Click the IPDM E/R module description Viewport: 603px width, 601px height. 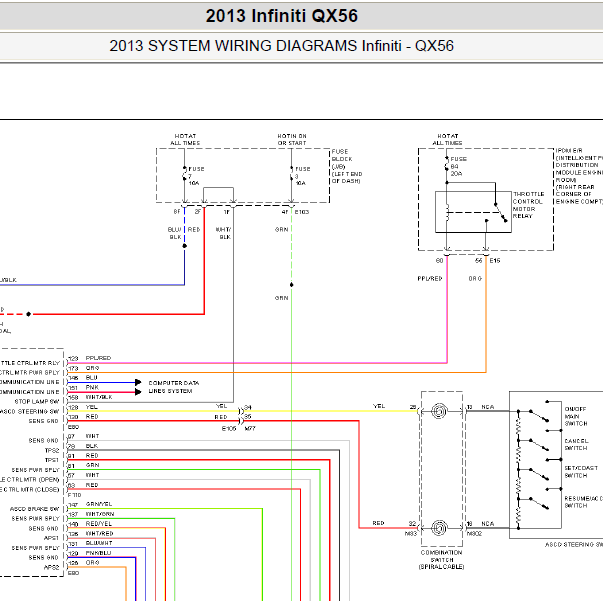click(579, 176)
